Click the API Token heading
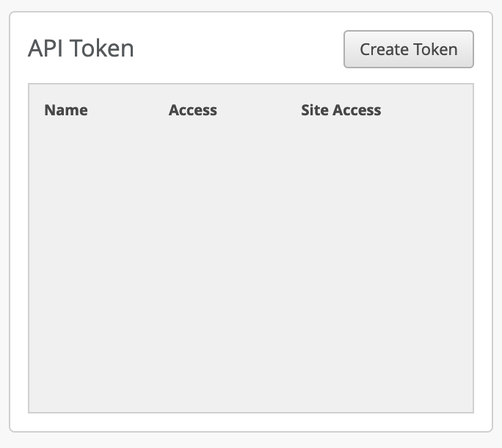 81,48
